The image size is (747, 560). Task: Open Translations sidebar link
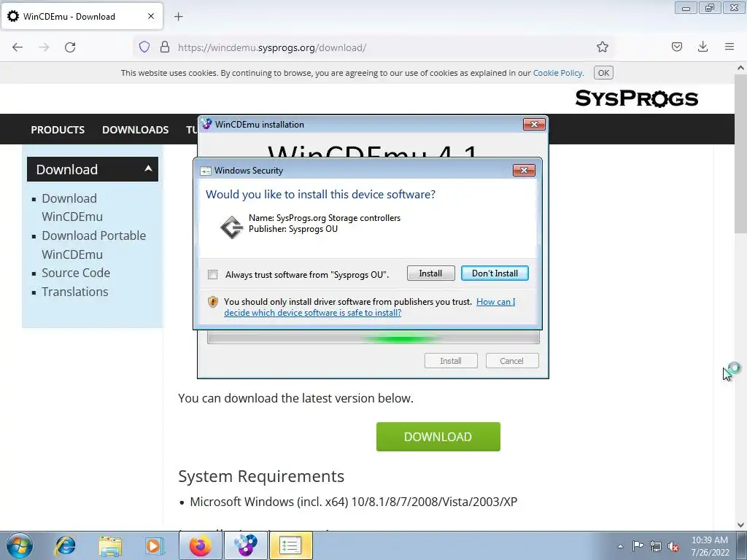(75, 292)
